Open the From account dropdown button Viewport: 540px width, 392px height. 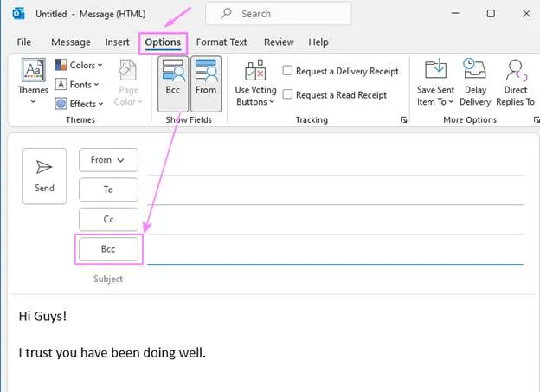[108, 160]
